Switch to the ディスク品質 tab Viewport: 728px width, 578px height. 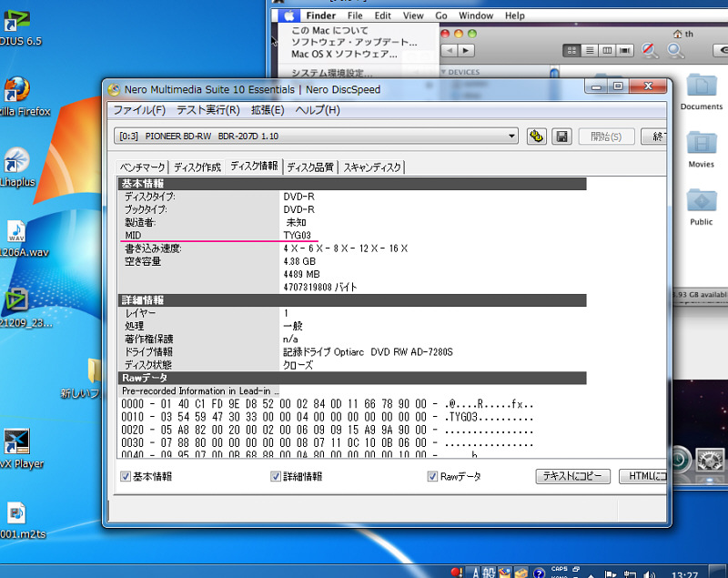(x=310, y=167)
